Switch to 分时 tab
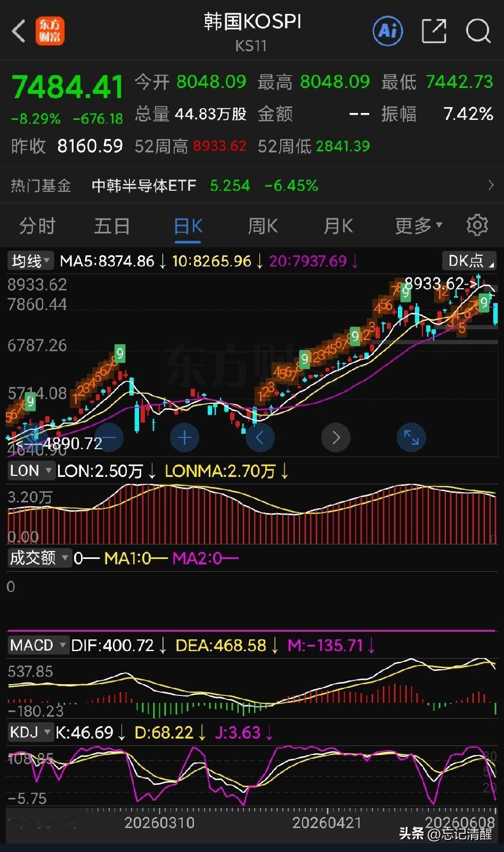 [x=37, y=226]
